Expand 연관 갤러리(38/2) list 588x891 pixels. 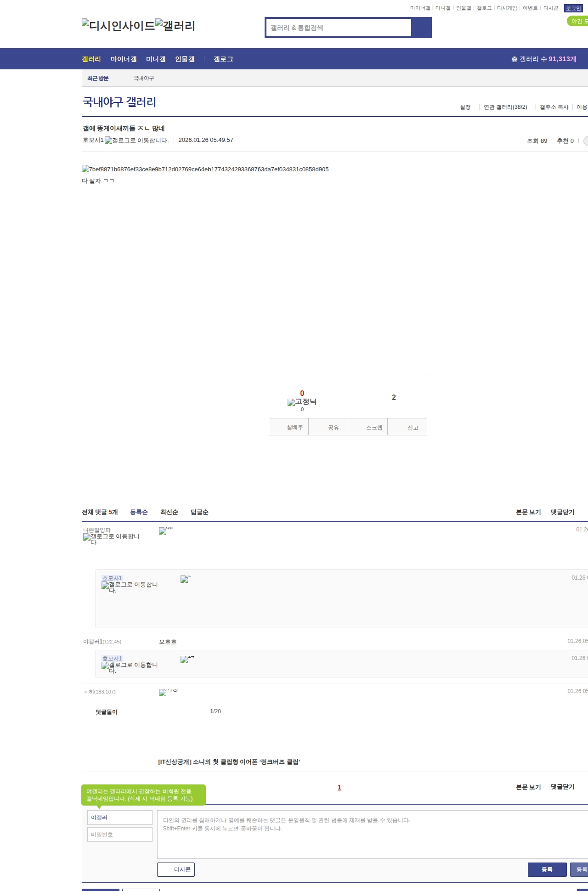(x=505, y=107)
